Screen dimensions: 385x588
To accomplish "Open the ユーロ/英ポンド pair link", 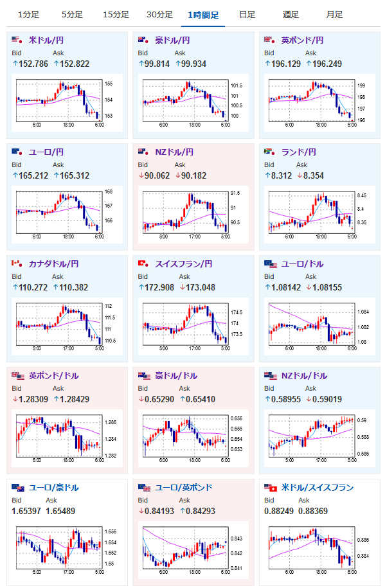I will [184, 488].
